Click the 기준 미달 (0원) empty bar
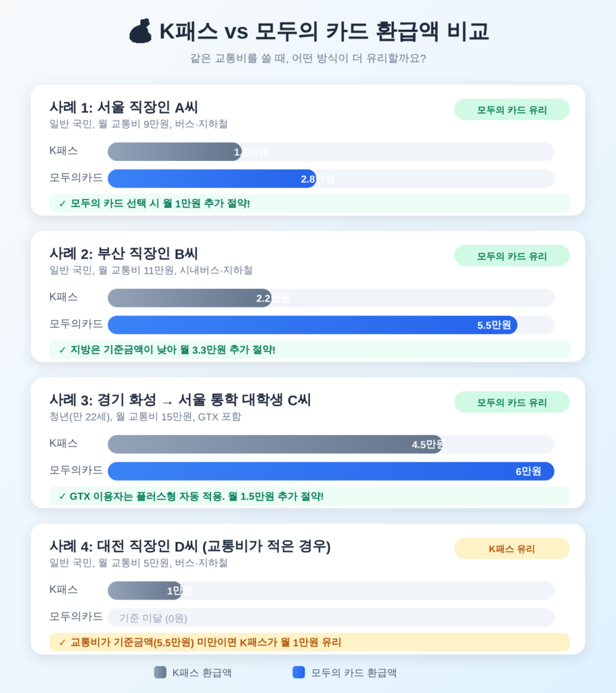616x693 pixels. point(330,617)
